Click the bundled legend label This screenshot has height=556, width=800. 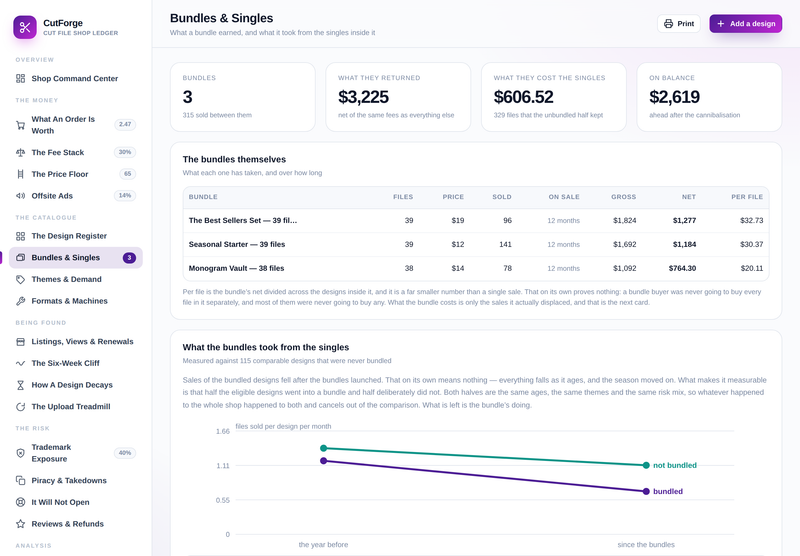pyautogui.click(x=668, y=492)
